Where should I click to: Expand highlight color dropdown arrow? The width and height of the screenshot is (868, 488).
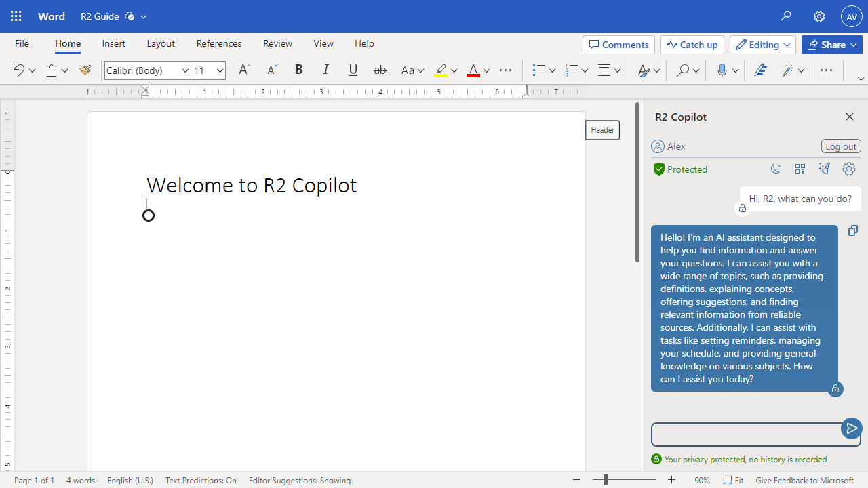coord(454,70)
